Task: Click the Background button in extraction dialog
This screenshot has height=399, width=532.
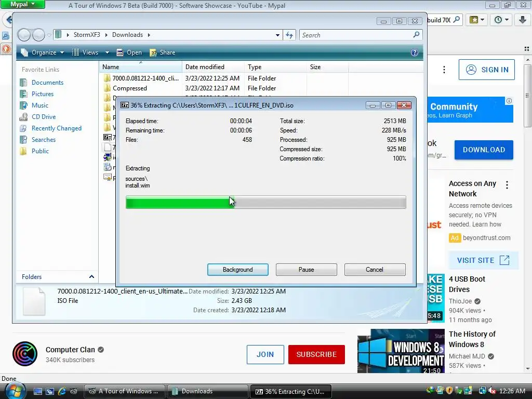Action: pos(238,270)
